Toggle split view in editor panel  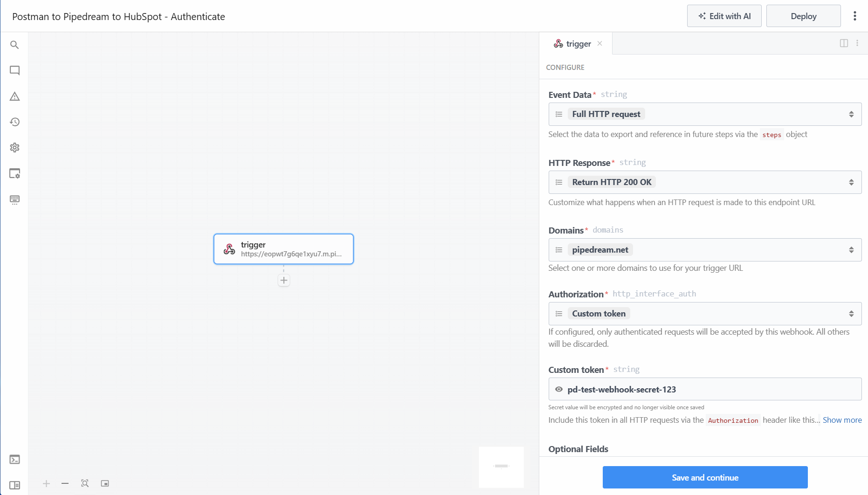[x=844, y=43]
